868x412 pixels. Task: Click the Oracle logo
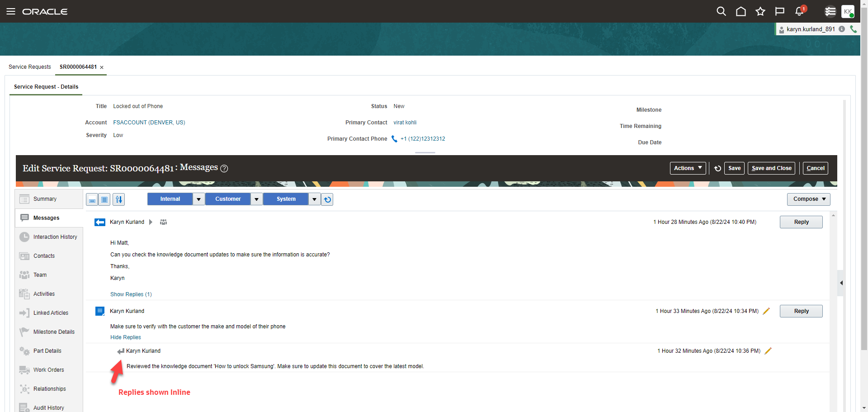45,11
